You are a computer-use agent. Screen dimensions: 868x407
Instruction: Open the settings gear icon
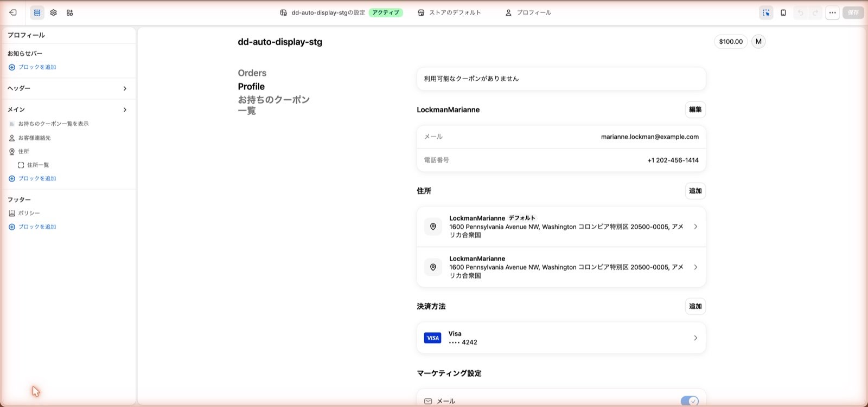click(x=54, y=12)
